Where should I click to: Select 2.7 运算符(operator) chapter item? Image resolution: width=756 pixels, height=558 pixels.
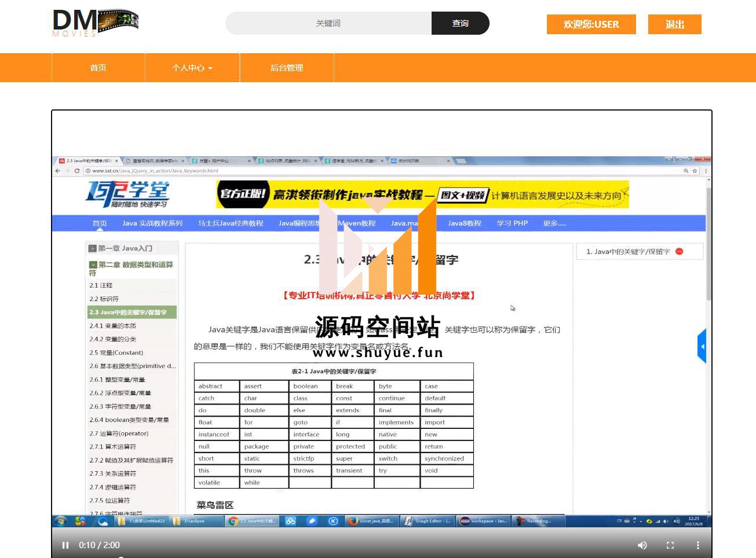click(x=119, y=433)
